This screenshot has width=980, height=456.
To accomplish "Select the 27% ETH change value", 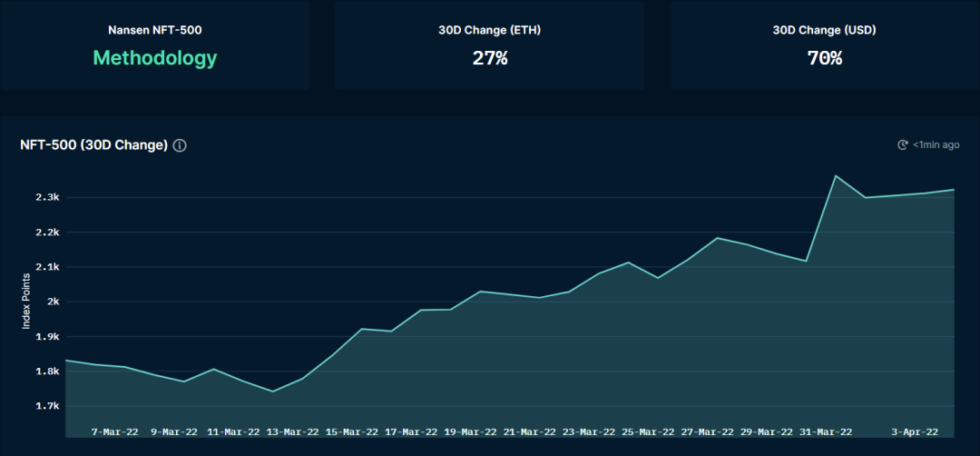I will [x=490, y=58].
